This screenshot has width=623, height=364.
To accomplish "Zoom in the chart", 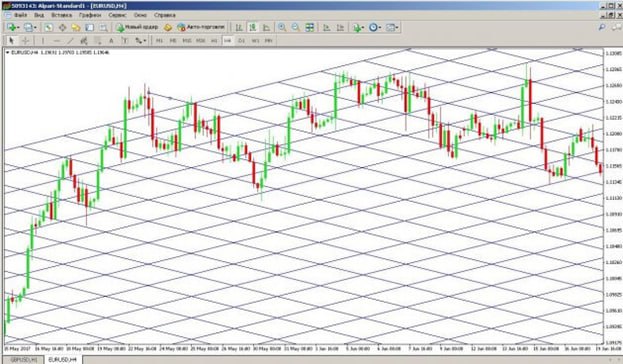I will pos(282,27).
